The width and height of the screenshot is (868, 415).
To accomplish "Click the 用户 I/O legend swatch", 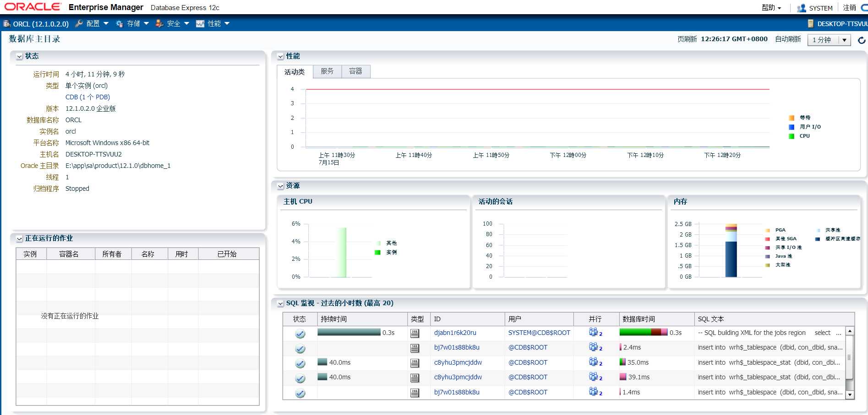I will [792, 127].
